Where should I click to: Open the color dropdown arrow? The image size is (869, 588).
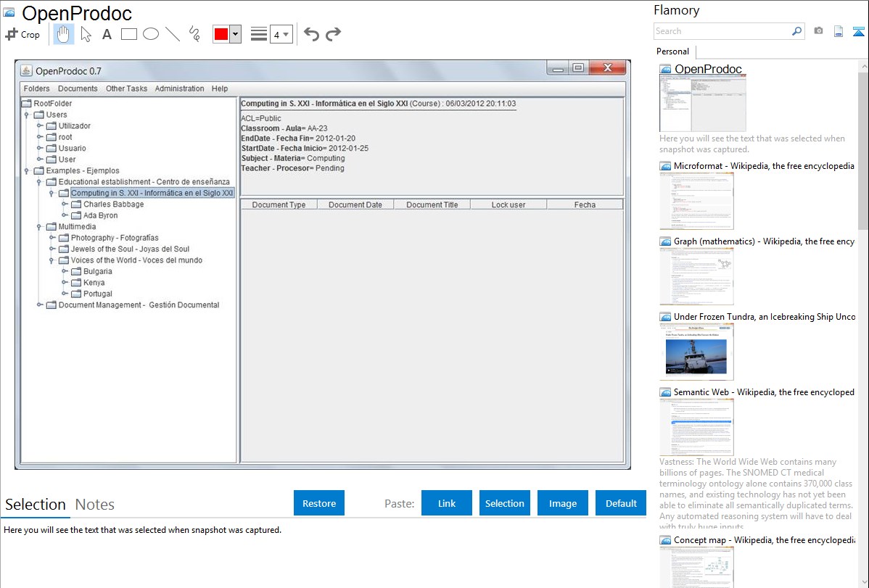coord(235,34)
